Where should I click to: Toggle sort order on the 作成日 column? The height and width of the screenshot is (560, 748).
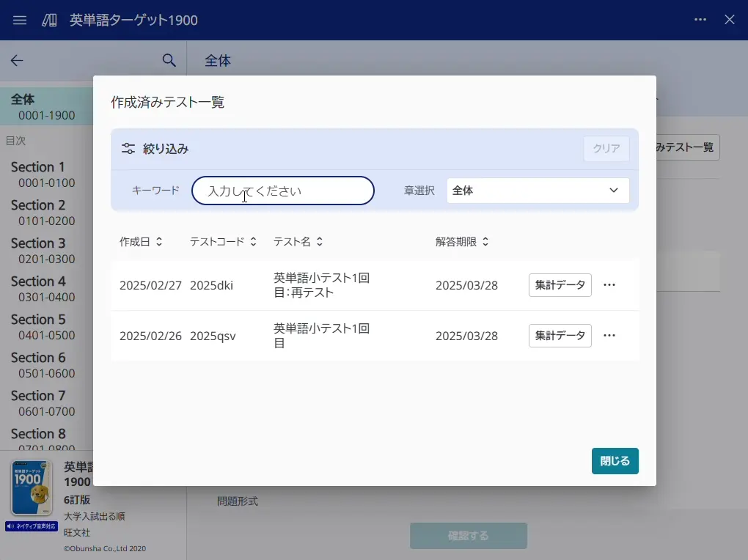[161, 241]
